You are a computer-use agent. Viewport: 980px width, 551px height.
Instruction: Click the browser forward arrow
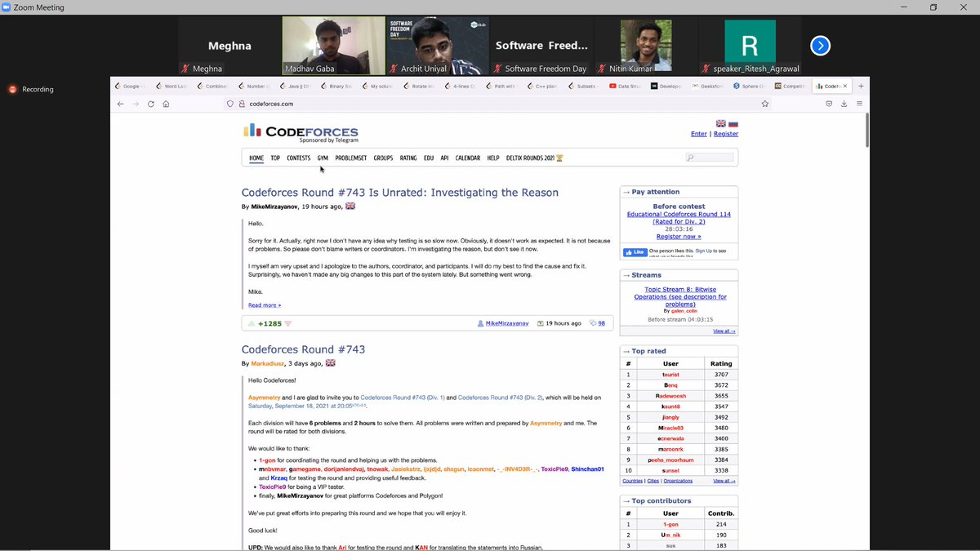[x=136, y=104]
